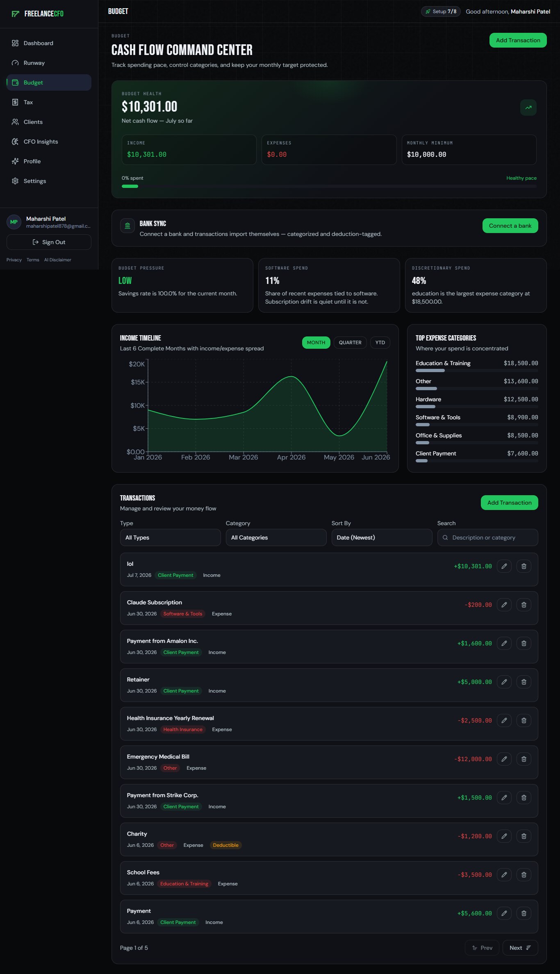Image resolution: width=560 pixels, height=974 pixels.
Task: Delete the Emergency Medical Bill transaction
Action: point(524,759)
